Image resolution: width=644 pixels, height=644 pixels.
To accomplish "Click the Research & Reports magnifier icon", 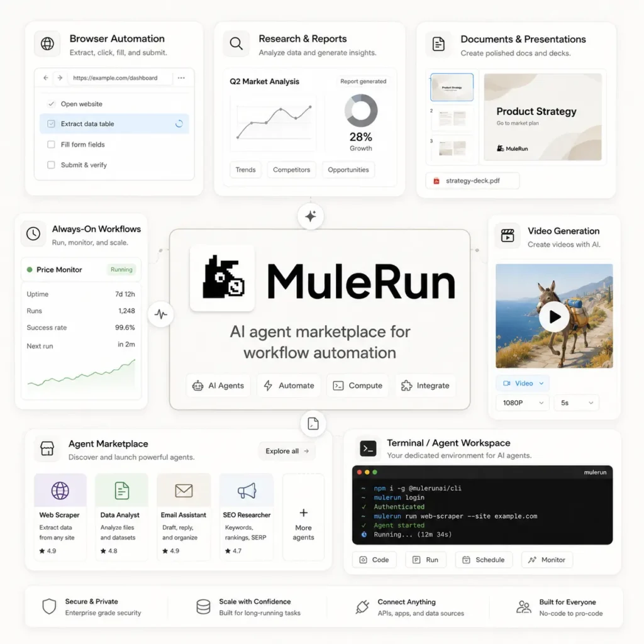I will (236, 43).
